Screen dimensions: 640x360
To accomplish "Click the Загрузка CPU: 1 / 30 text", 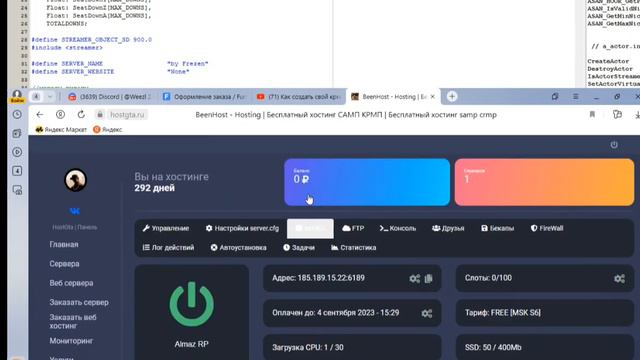I will coord(308,347).
